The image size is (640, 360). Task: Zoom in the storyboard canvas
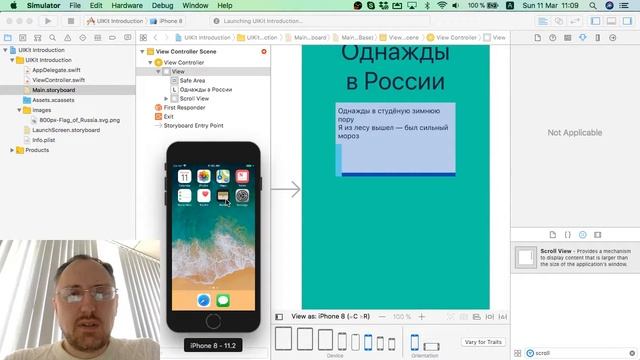point(422,317)
